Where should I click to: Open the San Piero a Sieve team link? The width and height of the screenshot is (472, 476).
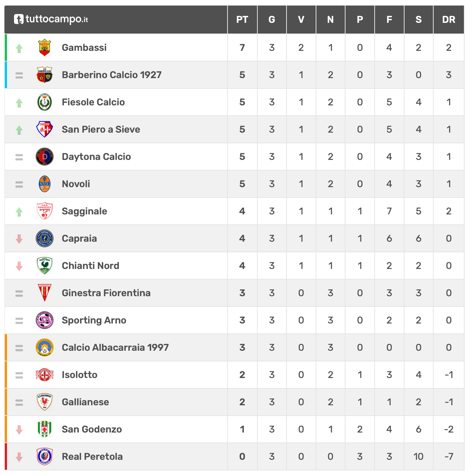[x=101, y=129]
